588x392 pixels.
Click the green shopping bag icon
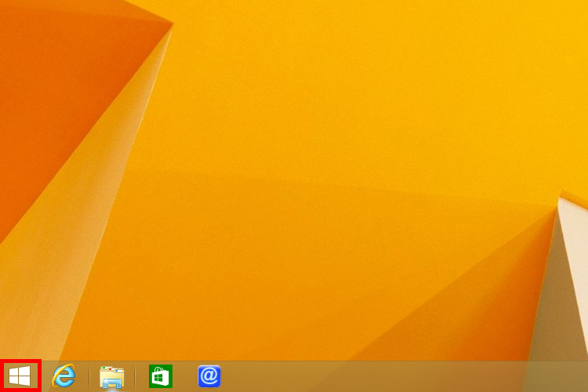(x=160, y=376)
